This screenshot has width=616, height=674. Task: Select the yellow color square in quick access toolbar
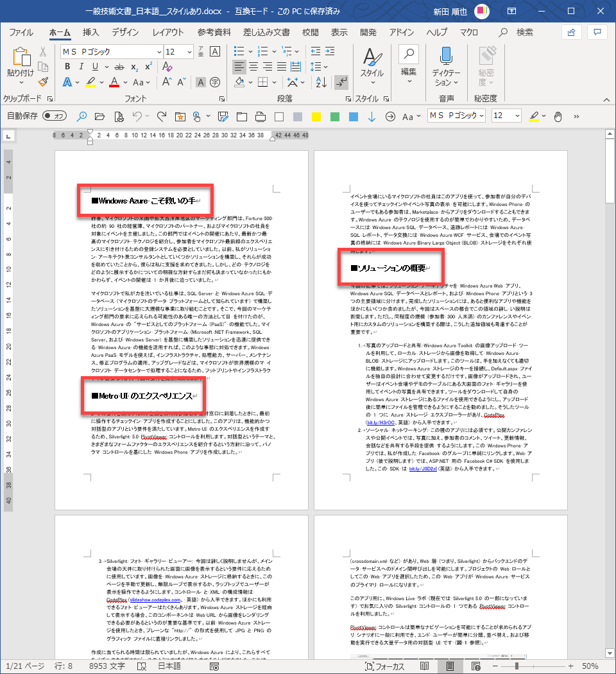(x=316, y=116)
